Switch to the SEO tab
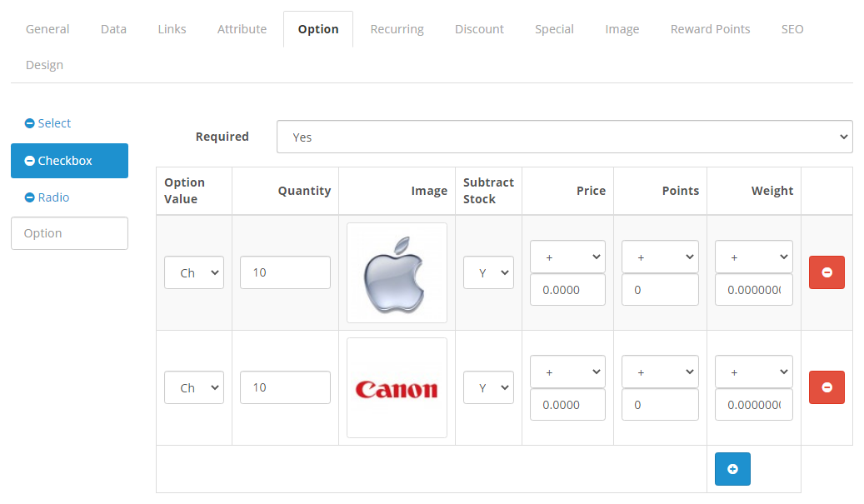Screen dimensions: 864x504 [x=792, y=29]
